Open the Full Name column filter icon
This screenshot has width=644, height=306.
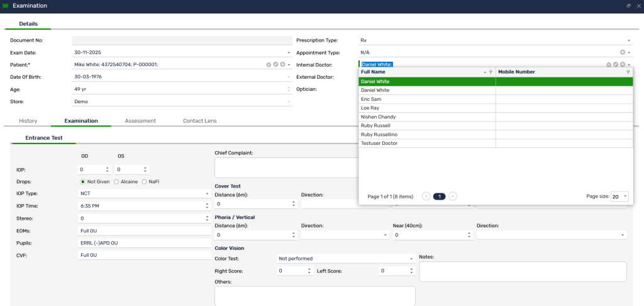(491, 72)
